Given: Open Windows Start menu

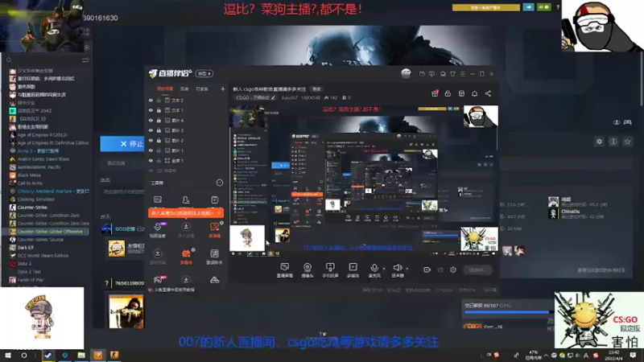Looking at the screenshot, I should tap(8, 355).
